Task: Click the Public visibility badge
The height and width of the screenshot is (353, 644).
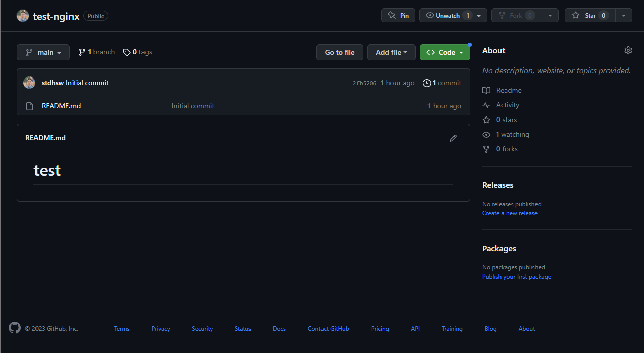Action: click(96, 16)
